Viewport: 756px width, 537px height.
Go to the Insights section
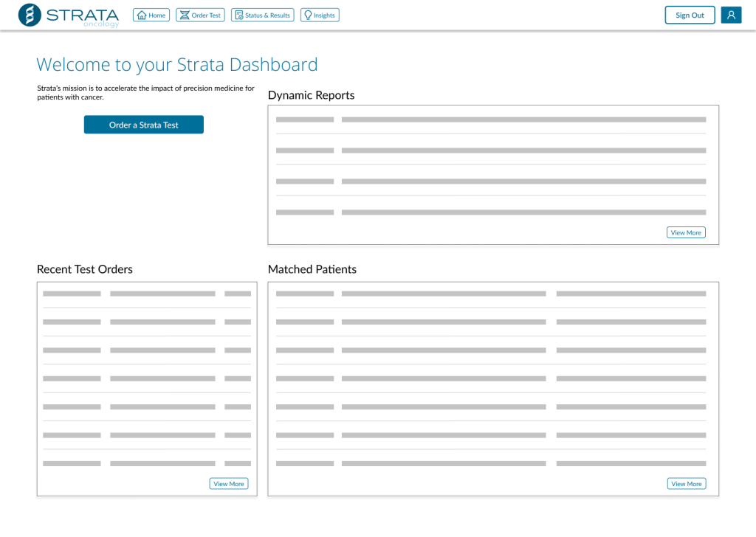[320, 15]
